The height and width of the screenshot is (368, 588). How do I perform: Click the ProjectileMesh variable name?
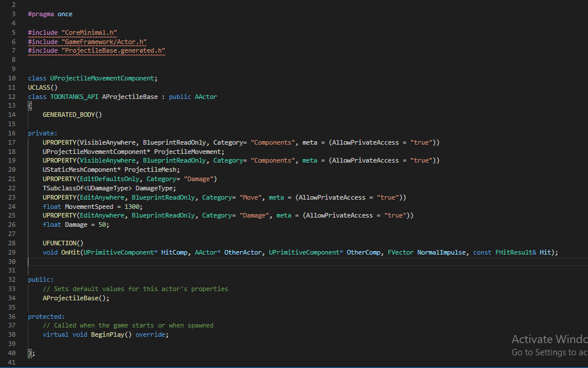(152, 170)
